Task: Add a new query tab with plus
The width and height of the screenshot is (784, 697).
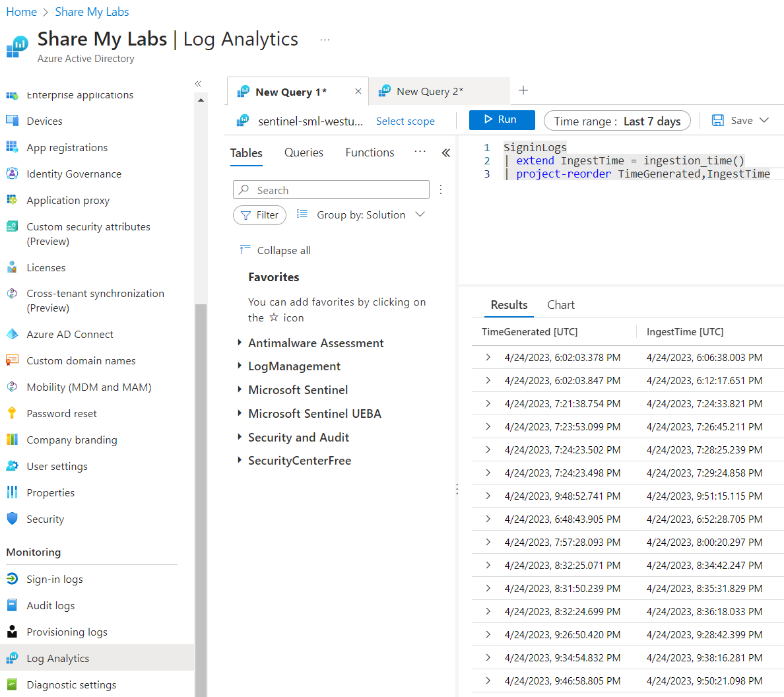Action: [x=523, y=90]
